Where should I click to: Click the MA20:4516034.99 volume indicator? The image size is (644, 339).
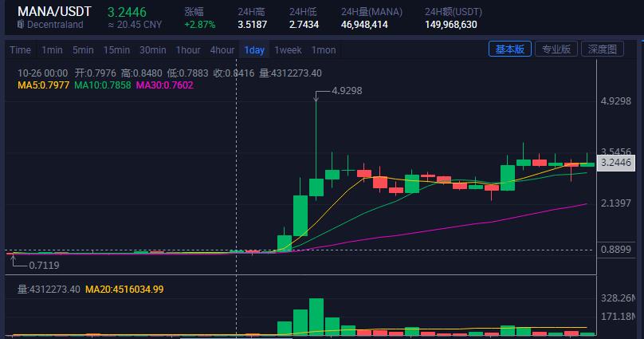coord(124,290)
